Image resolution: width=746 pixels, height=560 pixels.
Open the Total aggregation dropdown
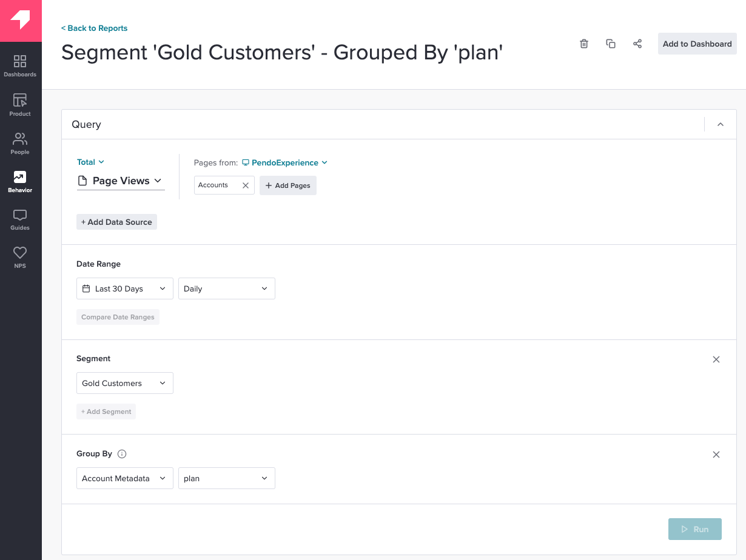pos(90,162)
